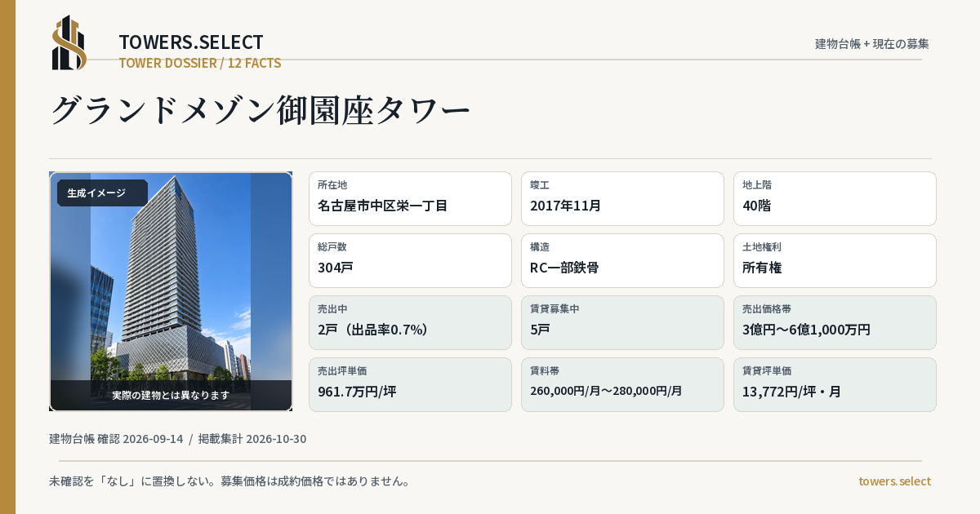Image resolution: width=980 pixels, height=514 pixels.
Task: Open the towers.select footer link
Action: 894,481
